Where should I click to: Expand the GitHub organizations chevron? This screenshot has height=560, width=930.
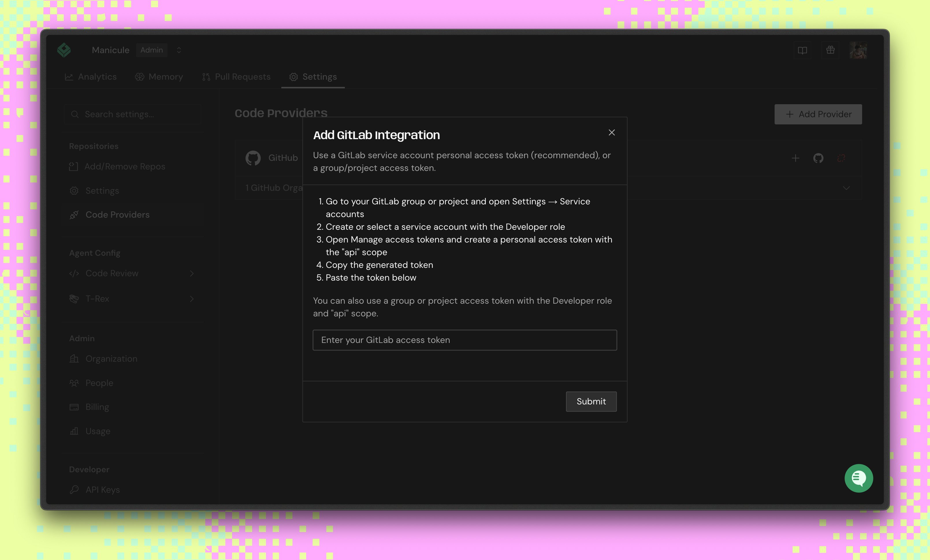[847, 188]
